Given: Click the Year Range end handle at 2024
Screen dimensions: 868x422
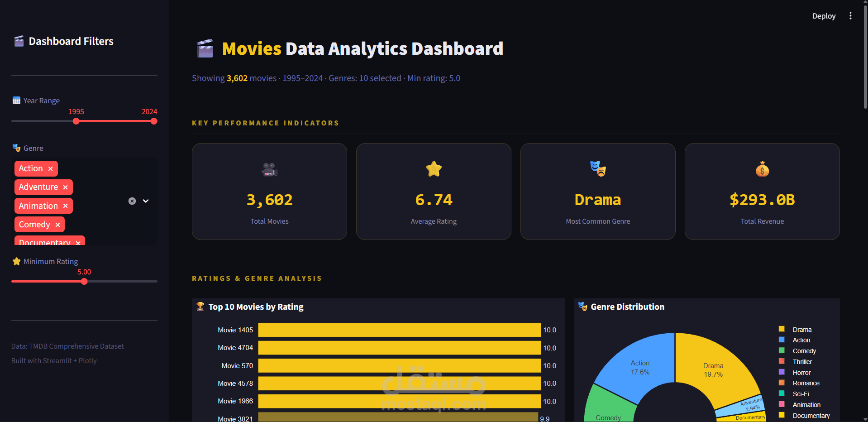Looking at the screenshot, I should point(154,121).
